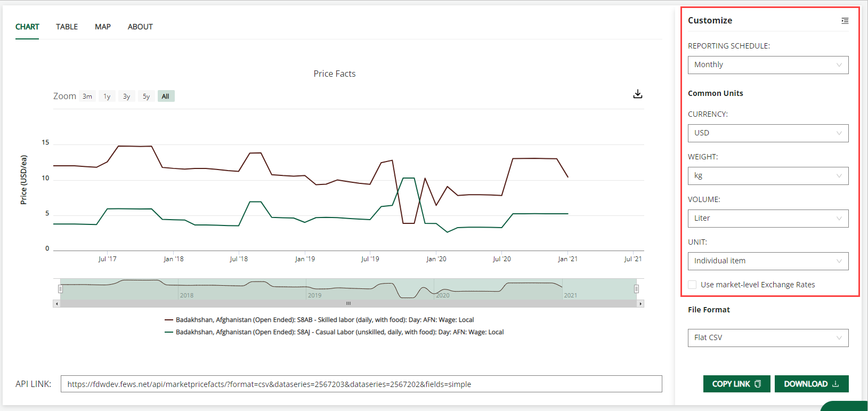Image resolution: width=868 pixels, height=411 pixels.
Task: Click the API LINK URL field
Action: (x=361, y=384)
